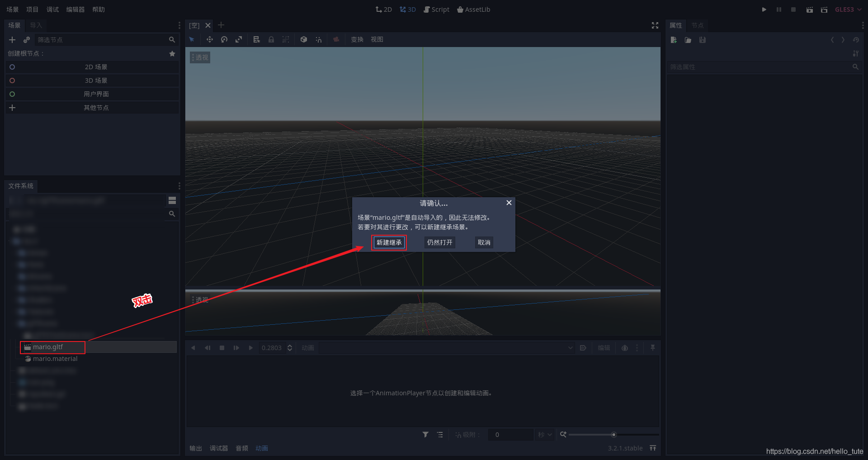Toggle group children selectable icon

coord(286,40)
